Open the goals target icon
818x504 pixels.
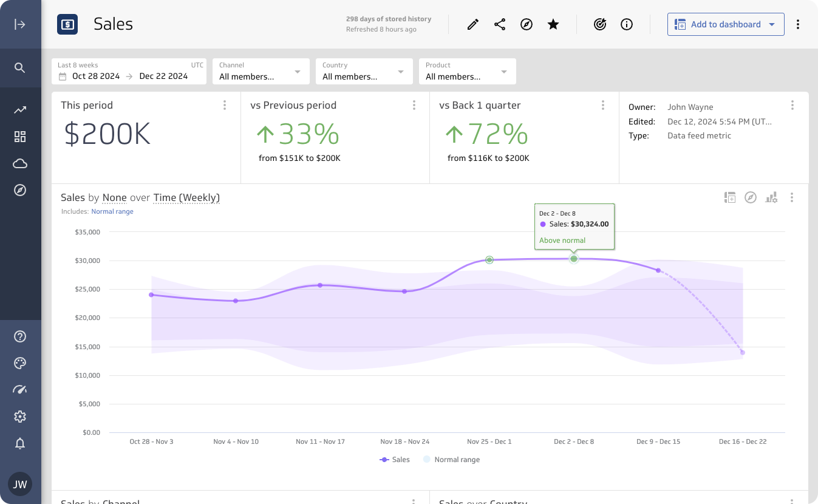[x=600, y=24]
